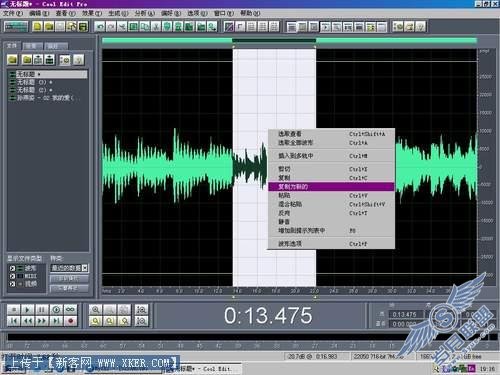Click the Open folder icon in main toolbar

(x=49, y=26)
